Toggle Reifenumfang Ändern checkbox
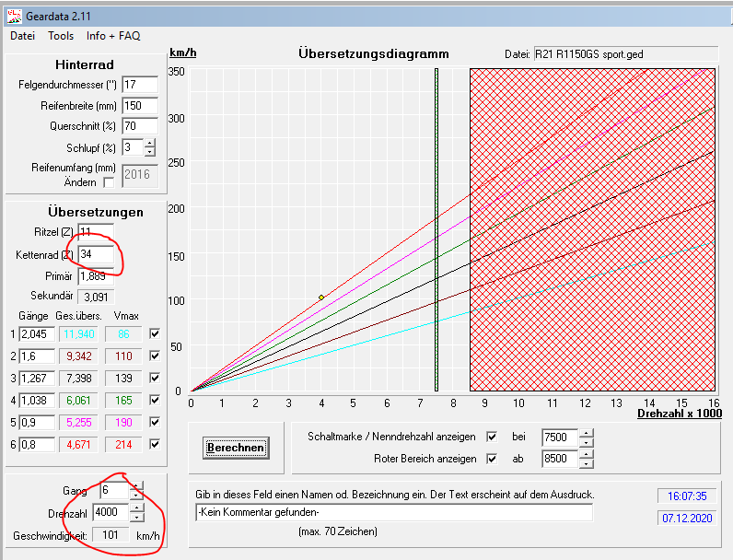Viewport: 733px width, 560px height. point(110,182)
